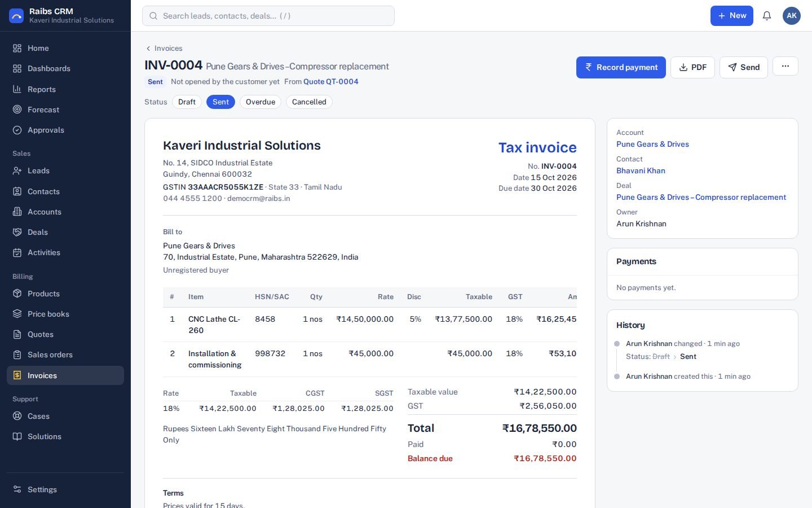Open the AK user avatar menu

click(x=792, y=16)
